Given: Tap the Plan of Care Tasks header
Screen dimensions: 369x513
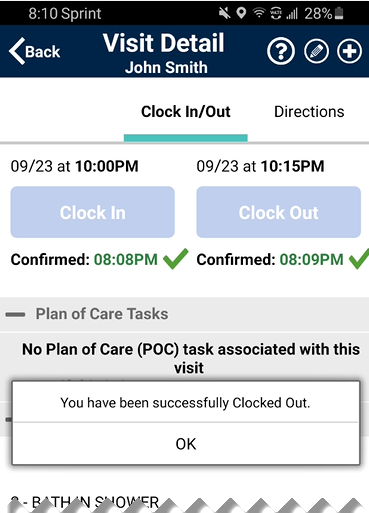Looking at the screenshot, I should click(102, 314).
